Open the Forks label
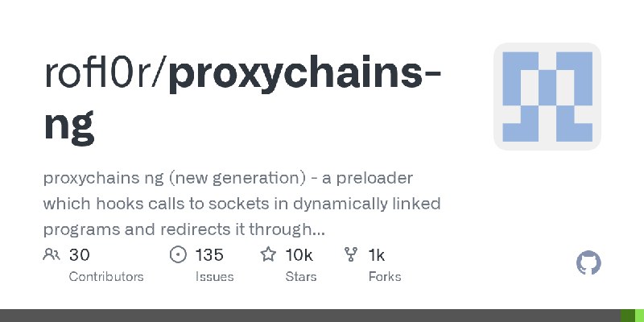 (384, 276)
